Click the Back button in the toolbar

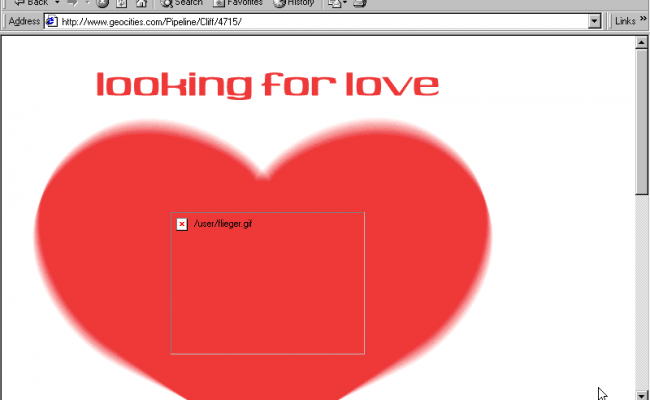30,3
